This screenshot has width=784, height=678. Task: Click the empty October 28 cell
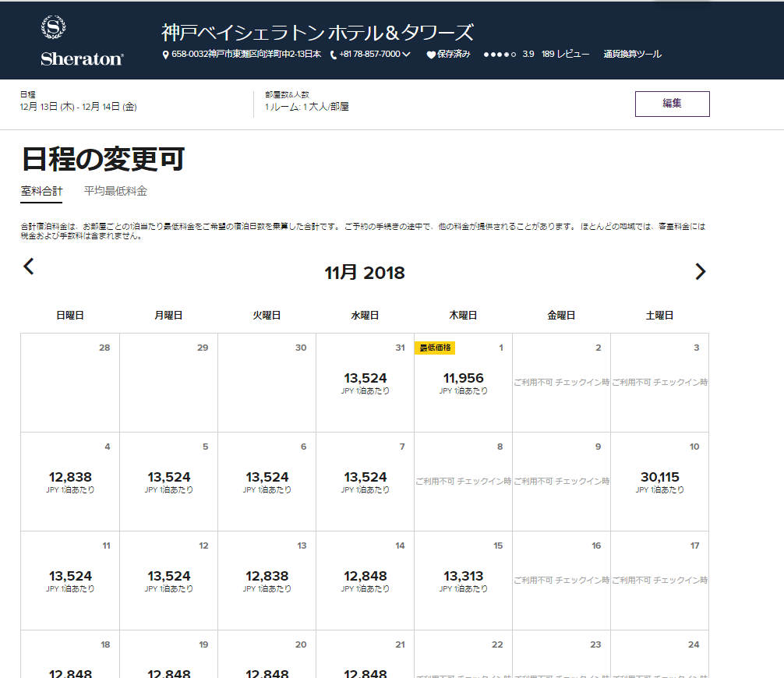coord(70,383)
